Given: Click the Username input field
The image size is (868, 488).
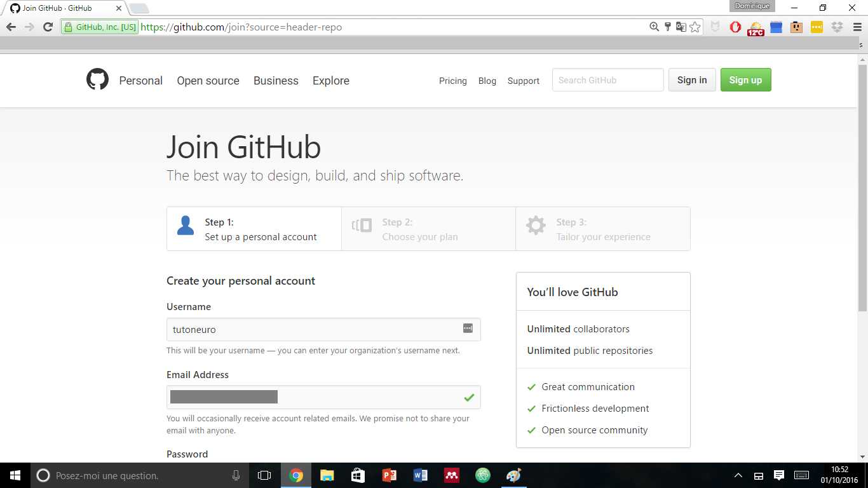Looking at the screenshot, I should click(323, 329).
